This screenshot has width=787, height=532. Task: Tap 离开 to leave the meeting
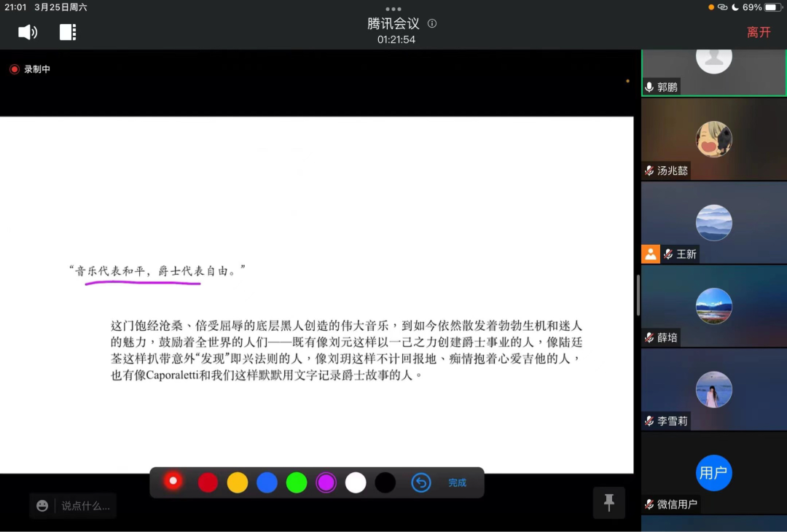pyautogui.click(x=759, y=32)
